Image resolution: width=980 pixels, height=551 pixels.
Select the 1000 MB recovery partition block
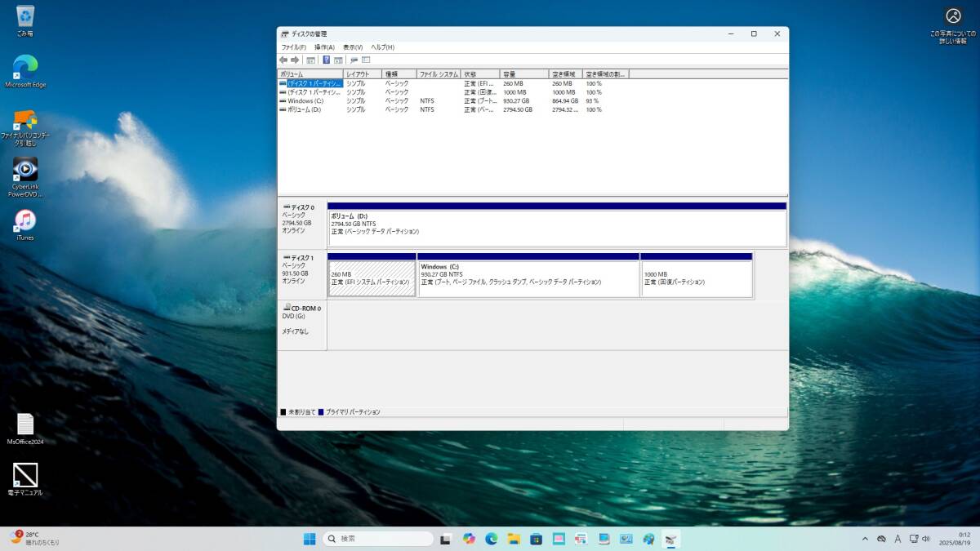(696, 278)
